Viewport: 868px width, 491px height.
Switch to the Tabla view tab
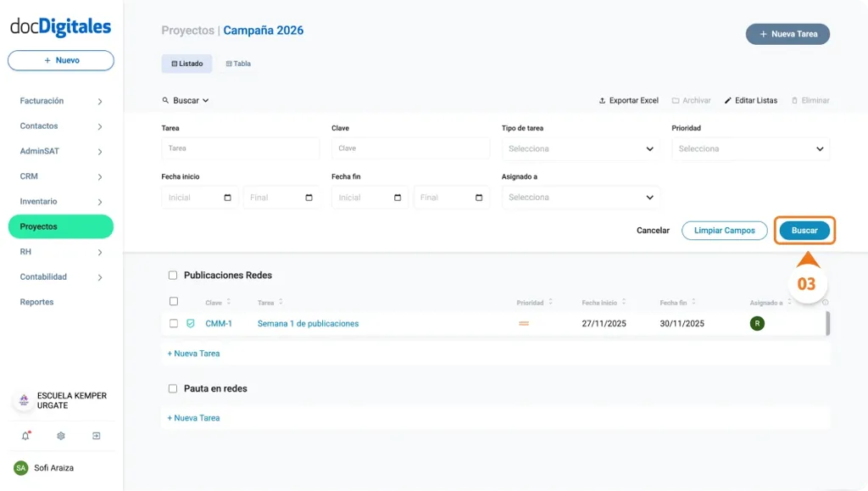[237, 63]
